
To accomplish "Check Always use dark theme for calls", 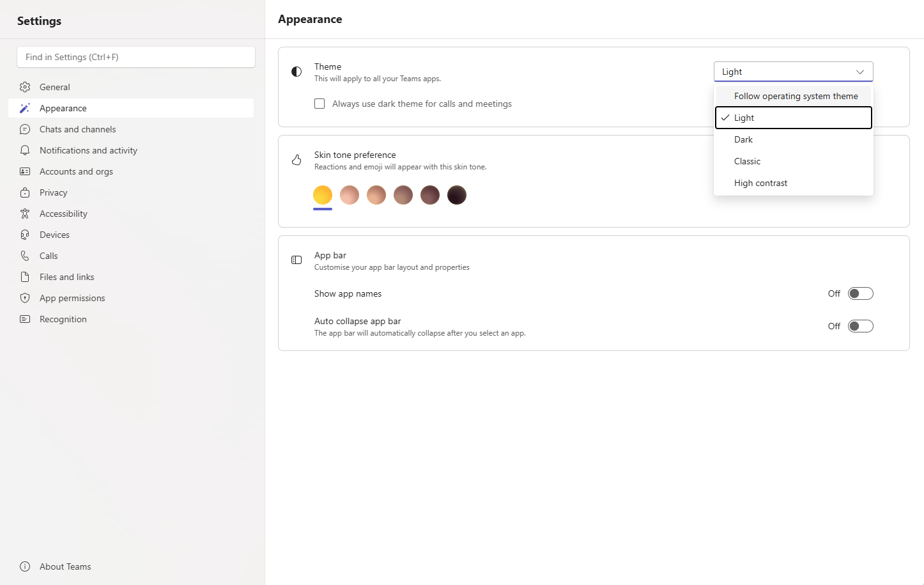I will click(320, 104).
